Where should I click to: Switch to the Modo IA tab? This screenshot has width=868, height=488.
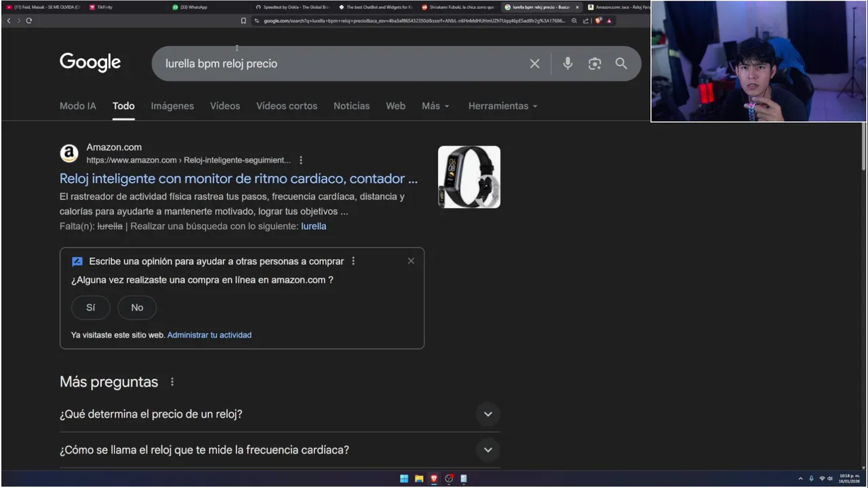78,106
